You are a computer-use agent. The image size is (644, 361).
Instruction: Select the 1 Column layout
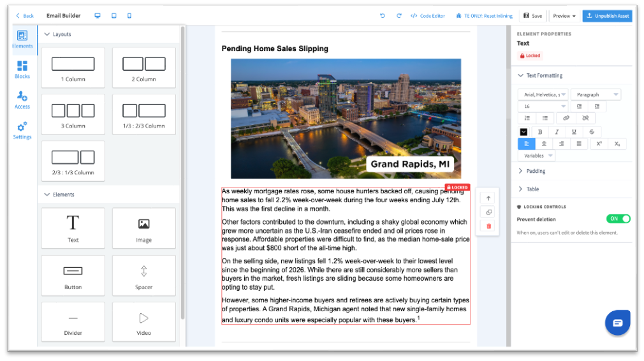73,68
